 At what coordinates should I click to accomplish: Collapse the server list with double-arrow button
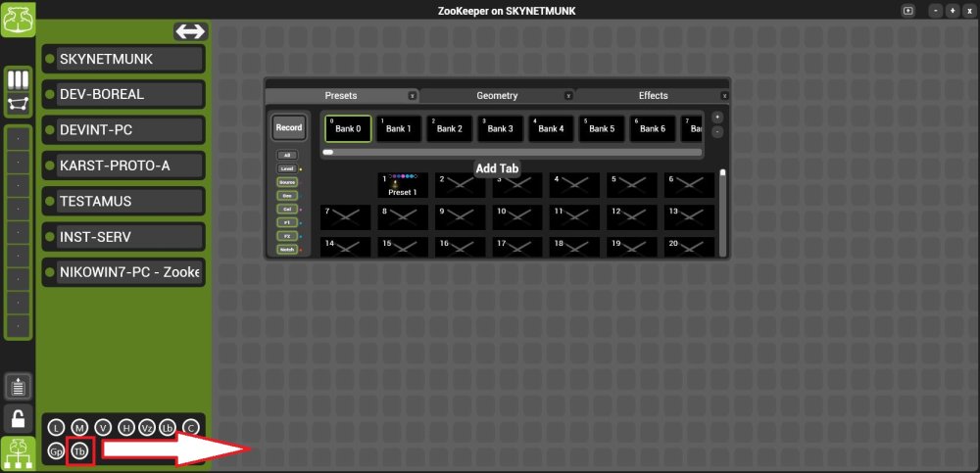tap(190, 31)
